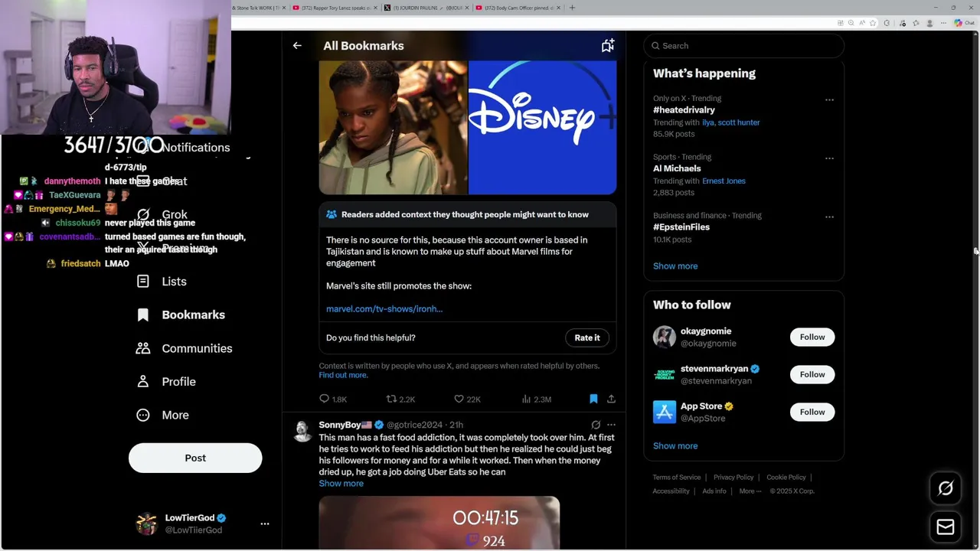980x551 pixels.
Task: Follow stevenmarkryan
Action: tap(812, 374)
